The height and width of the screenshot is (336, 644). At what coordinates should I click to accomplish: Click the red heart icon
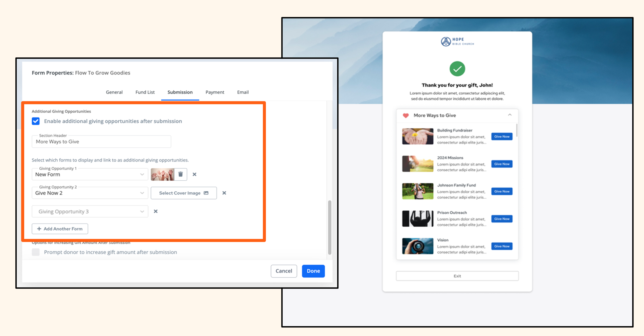point(406,115)
